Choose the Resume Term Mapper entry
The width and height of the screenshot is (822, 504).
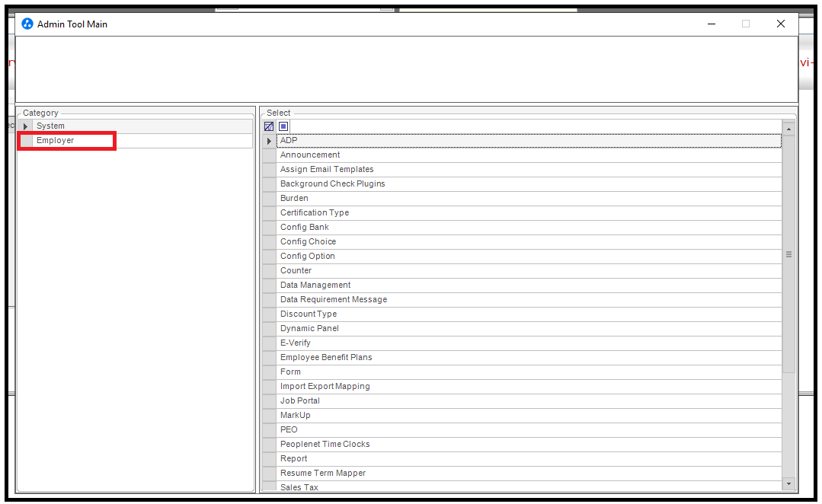coord(529,473)
